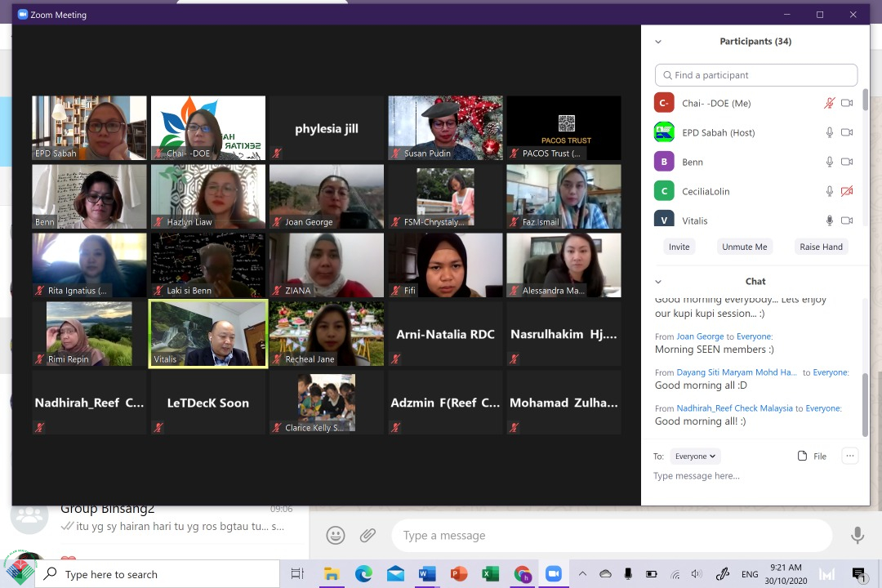Click the Joan George sender name in chat
This screenshot has width=882, height=588.
pos(700,336)
